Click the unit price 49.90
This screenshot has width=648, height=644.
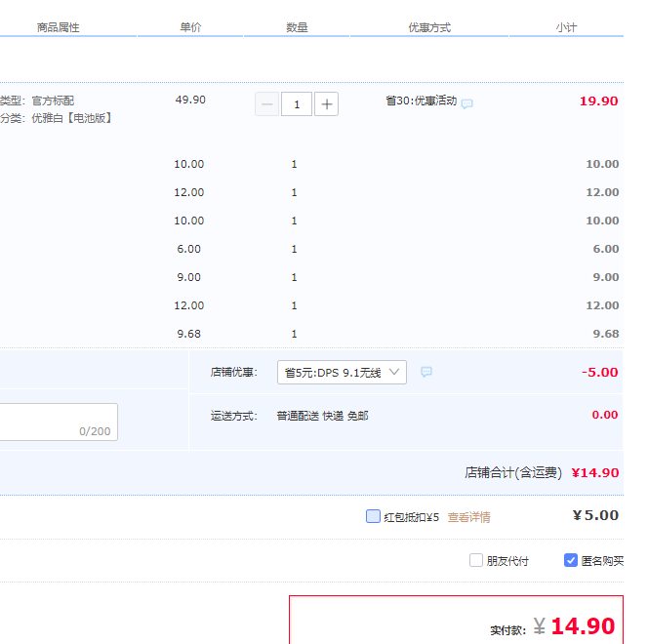(190, 100)
